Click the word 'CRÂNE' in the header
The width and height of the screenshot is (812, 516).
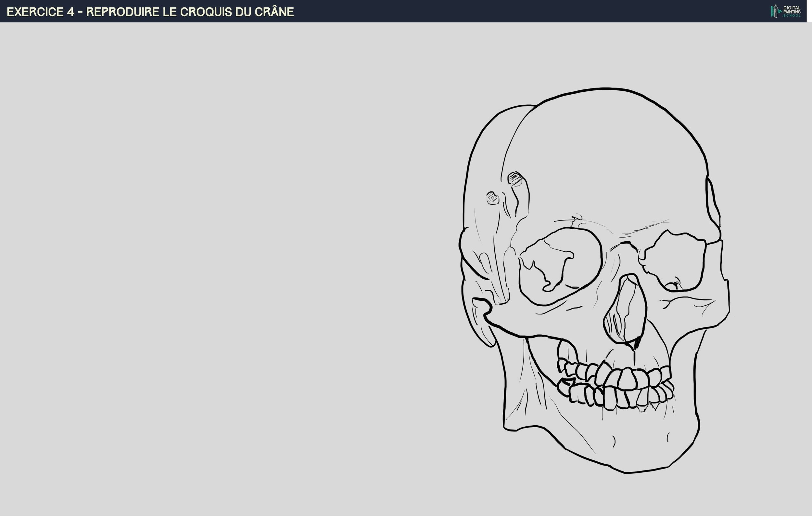(x=274, y=12)
